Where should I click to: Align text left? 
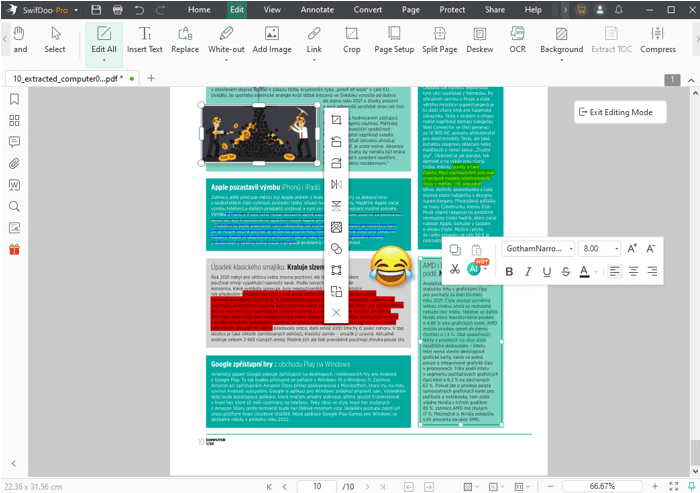tap(615, 271)
